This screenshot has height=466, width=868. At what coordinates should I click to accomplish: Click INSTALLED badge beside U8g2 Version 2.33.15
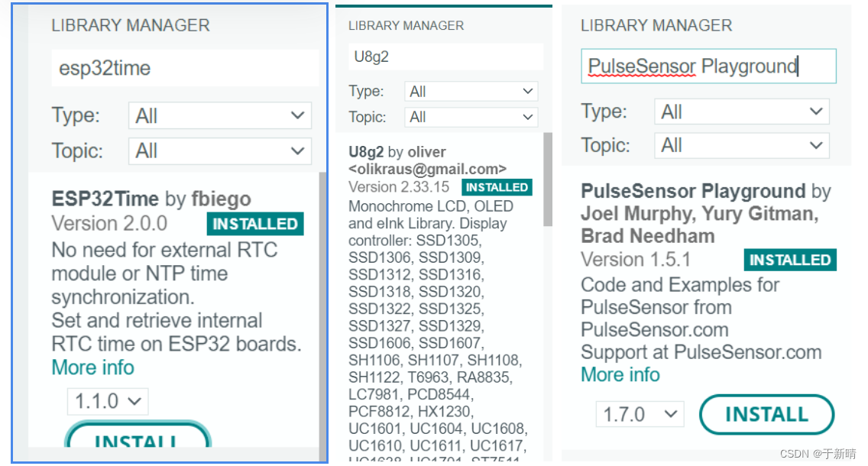(497, 187)
